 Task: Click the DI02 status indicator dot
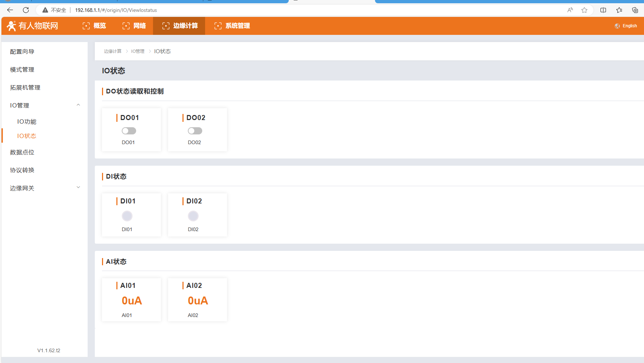point(193,216)
